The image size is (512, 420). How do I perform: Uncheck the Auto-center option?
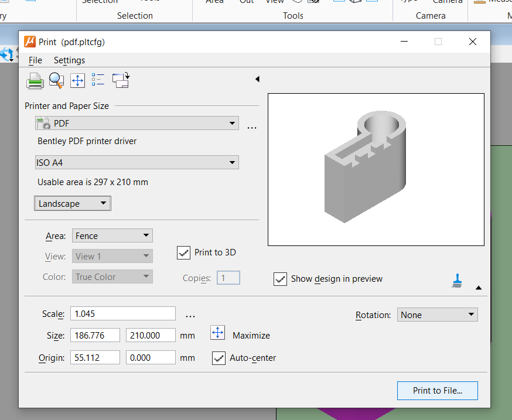pos(218,358)
